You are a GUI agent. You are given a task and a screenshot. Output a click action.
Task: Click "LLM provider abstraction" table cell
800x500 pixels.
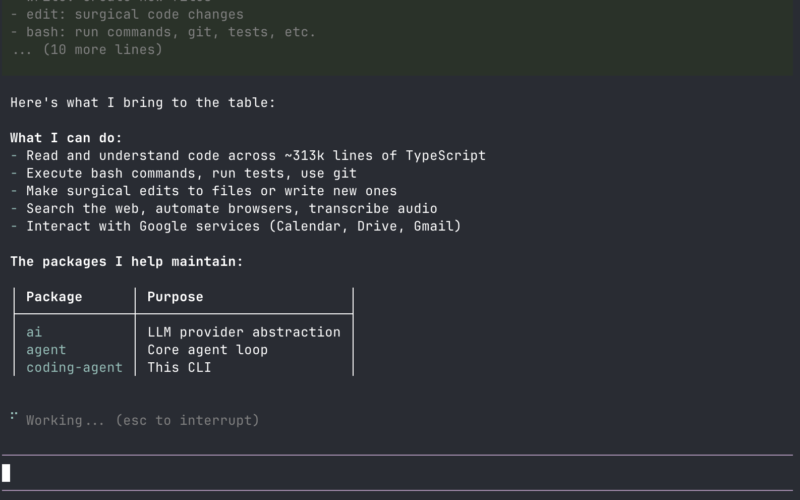(244, 332)
